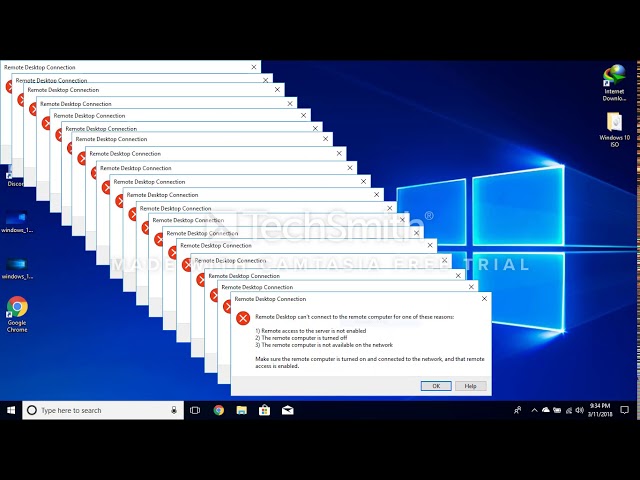The width and height of the screenshot is (640, 480).
Task: Open the Internet Download Manager desktop shortcut
Action: (614, 83)
